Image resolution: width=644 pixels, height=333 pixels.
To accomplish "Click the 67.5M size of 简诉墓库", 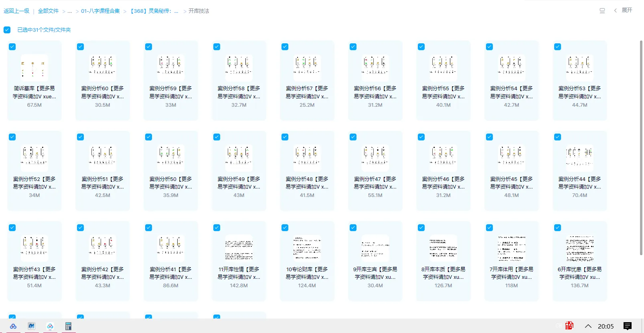I will pyautogui.click(x=34, y=105).
